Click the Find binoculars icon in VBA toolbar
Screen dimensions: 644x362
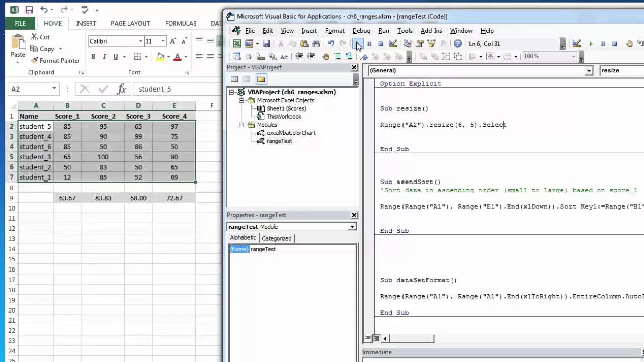(x=316, y=44)
